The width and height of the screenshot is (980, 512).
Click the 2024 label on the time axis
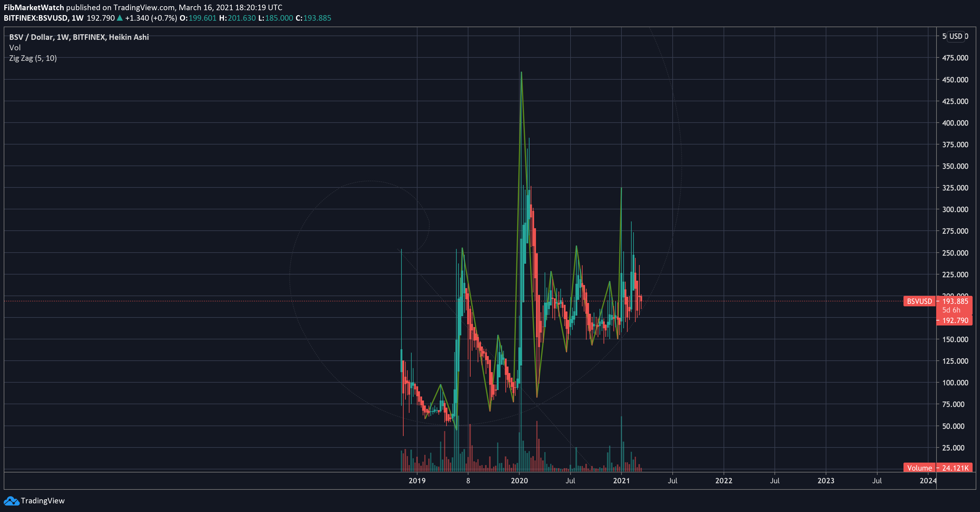point(928,481)
